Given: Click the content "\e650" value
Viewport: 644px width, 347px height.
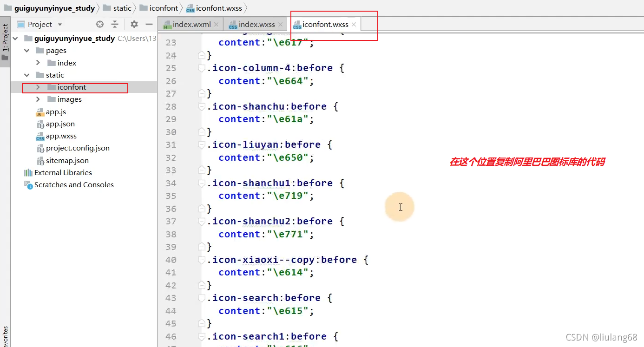Looking at the screenshot, I should point(288,157).
